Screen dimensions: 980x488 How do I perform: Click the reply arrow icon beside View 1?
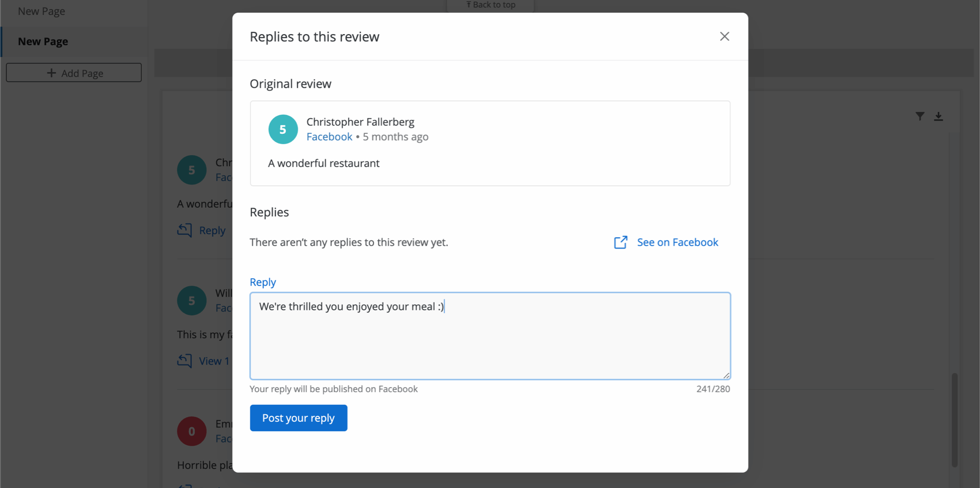(184, 361)
